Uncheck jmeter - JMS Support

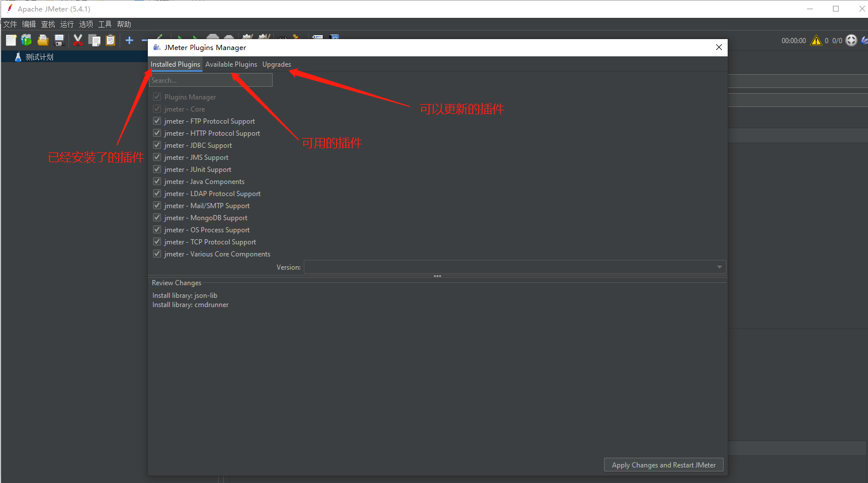click(x=157, y=157)
